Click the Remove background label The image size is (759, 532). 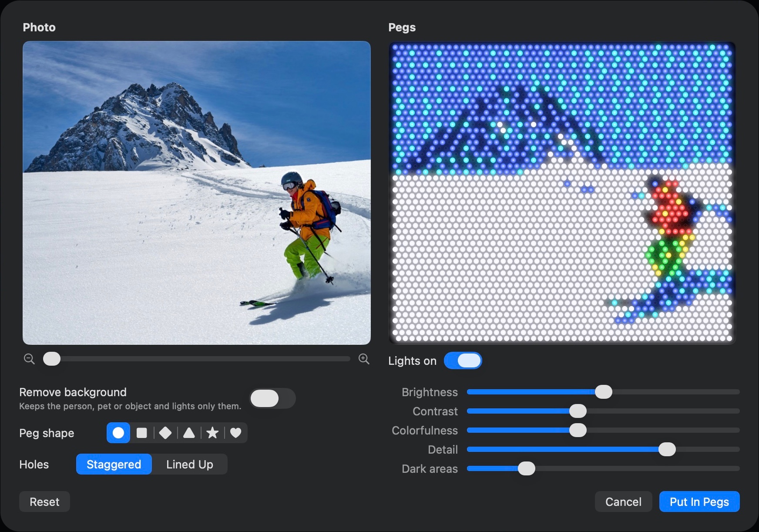point(73,392)
